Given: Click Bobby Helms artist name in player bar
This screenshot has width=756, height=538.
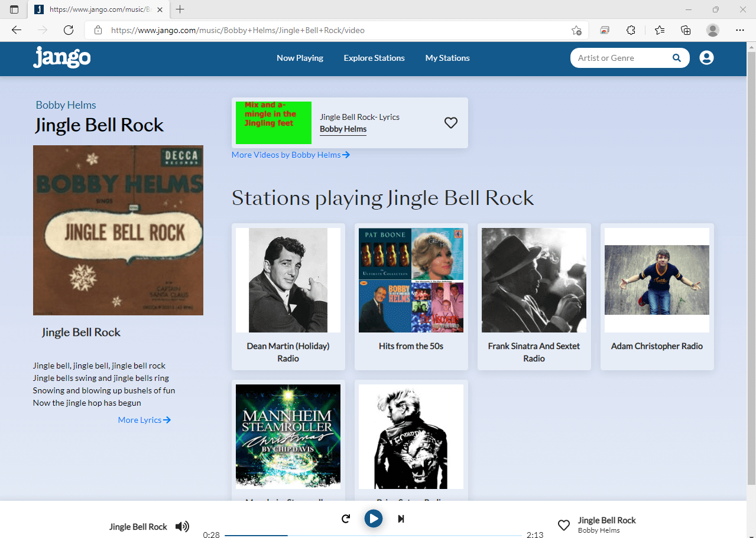Looking at the screenshot, I should click(x=599, y=530).
